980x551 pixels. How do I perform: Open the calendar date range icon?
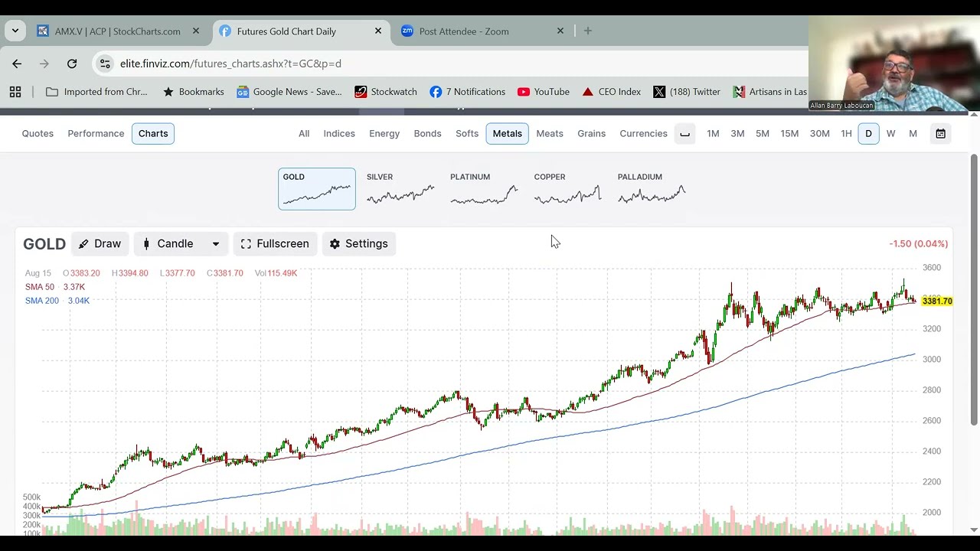click(x=940, y=134)
